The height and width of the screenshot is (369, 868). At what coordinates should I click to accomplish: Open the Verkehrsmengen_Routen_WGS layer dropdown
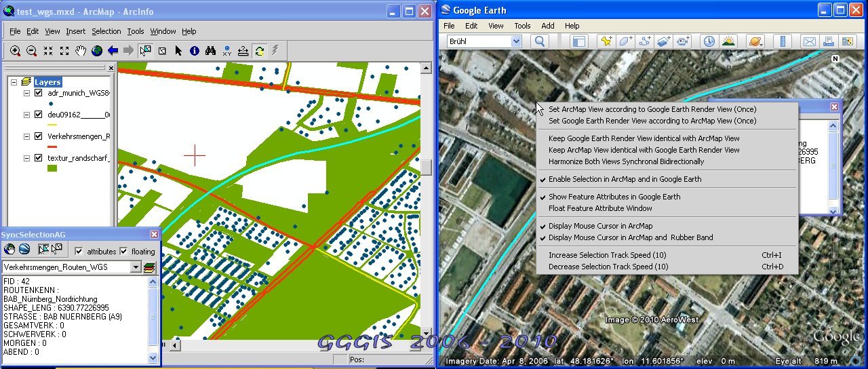pos(136,267)
